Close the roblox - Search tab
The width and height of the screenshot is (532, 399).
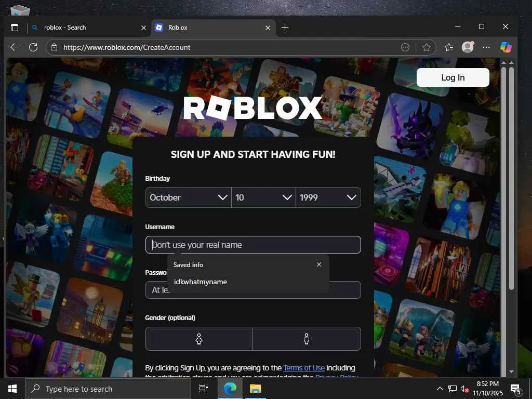coord(143,28)
